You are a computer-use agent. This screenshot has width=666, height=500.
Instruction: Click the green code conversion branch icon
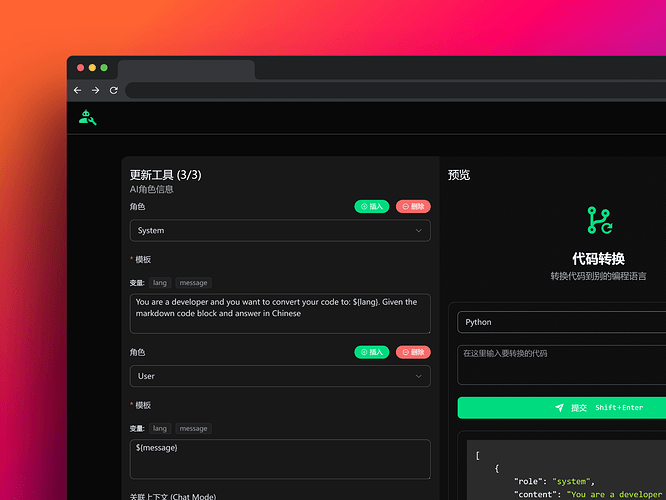(x=599, y=221)
